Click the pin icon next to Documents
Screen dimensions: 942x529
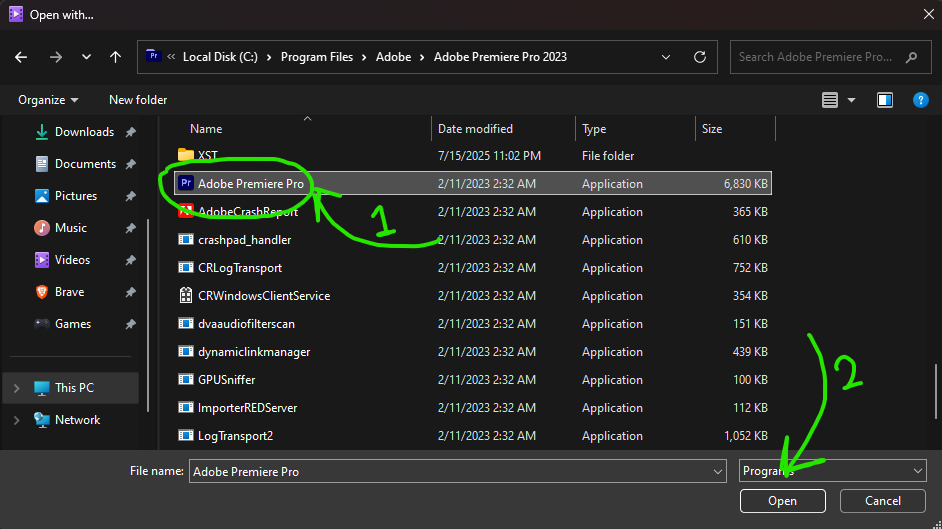point(130,164)
